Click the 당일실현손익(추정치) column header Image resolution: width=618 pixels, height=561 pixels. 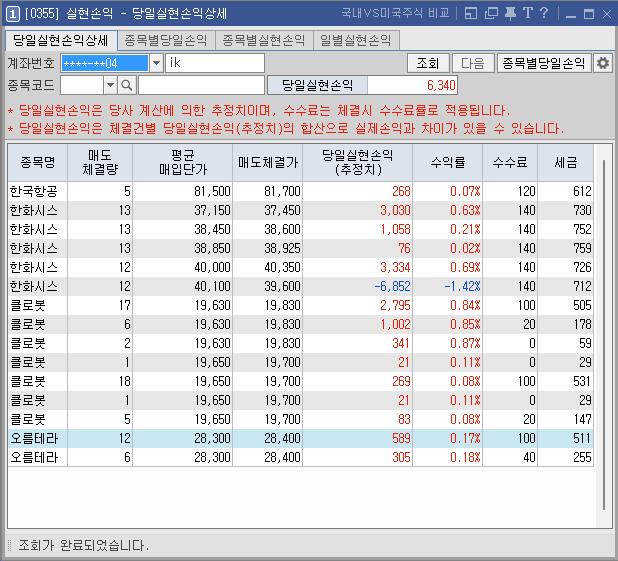click(x=357, y=162)
